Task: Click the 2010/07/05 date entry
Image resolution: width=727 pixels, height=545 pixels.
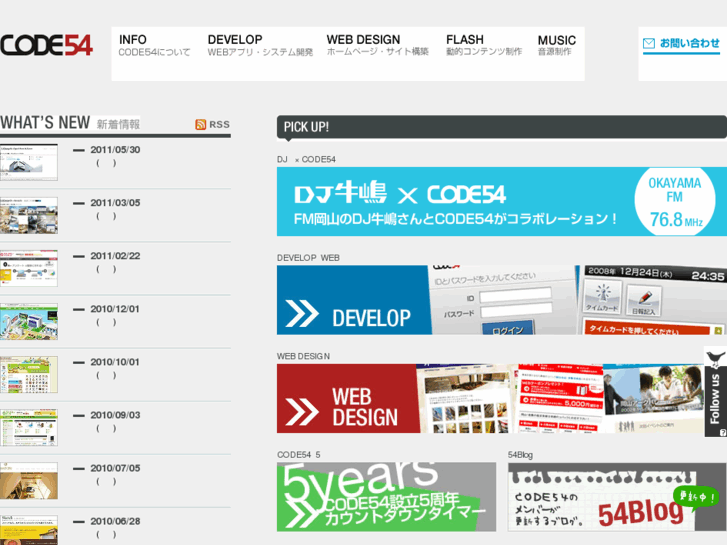Action: [115, 468]
